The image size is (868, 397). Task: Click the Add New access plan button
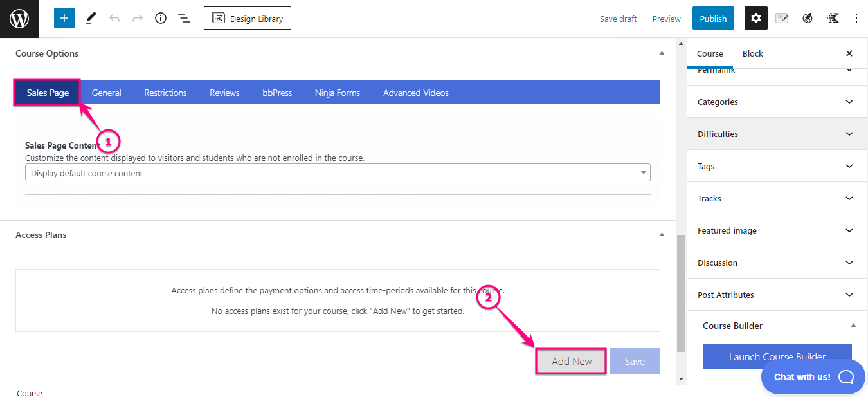coord(570,361)
